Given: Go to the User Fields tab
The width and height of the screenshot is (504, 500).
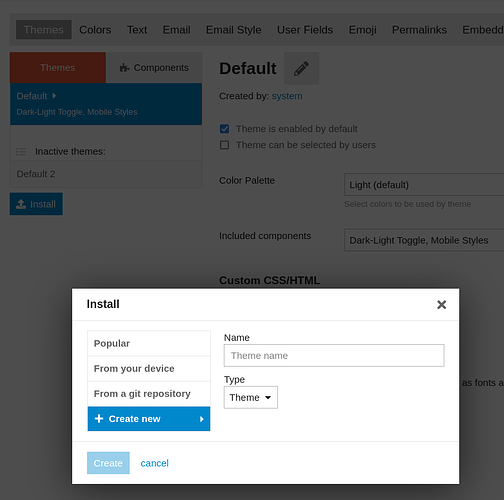Looking at the screenshot, I should pos(305,30).
